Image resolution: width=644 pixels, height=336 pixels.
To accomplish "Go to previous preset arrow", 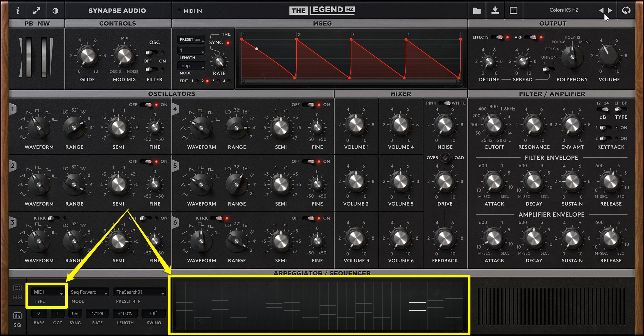I will [601, 10].
